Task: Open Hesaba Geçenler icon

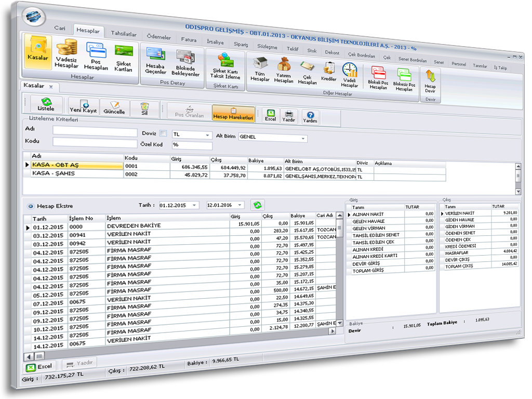Action: (156, 60)
